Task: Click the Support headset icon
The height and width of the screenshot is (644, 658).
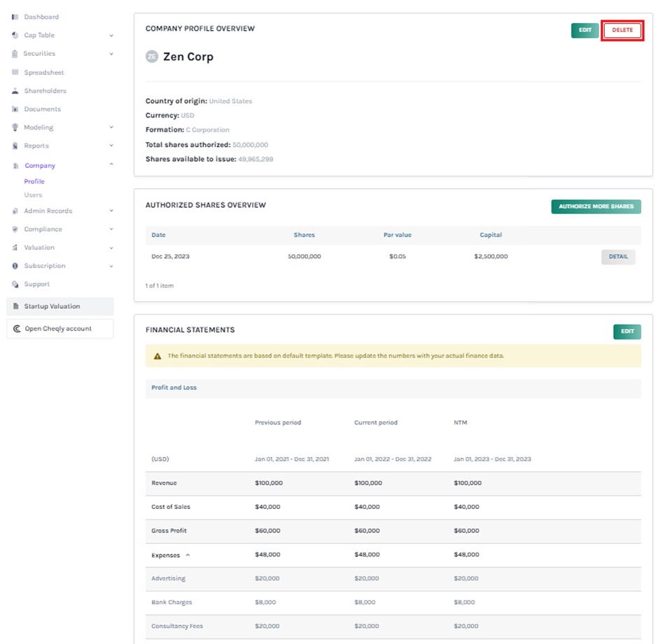Action: [x=15, y=284]
